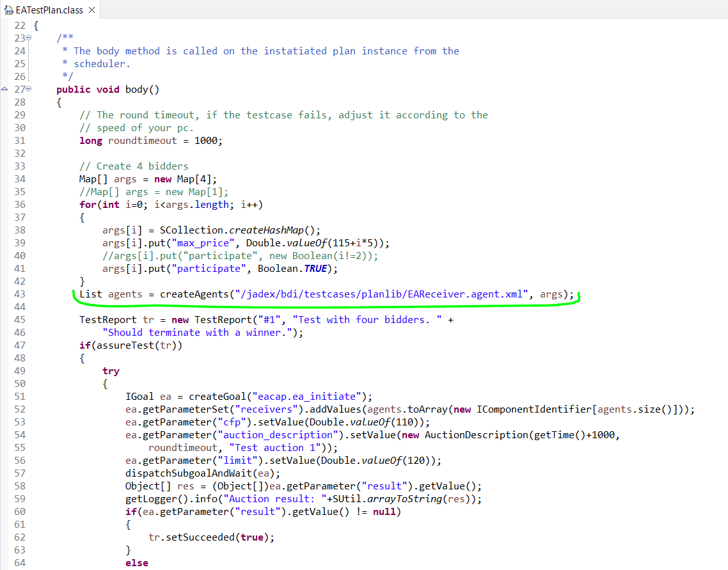Click the method name body() on line 27
This screenshot has width=728, height=570.
tap(142, 89)
